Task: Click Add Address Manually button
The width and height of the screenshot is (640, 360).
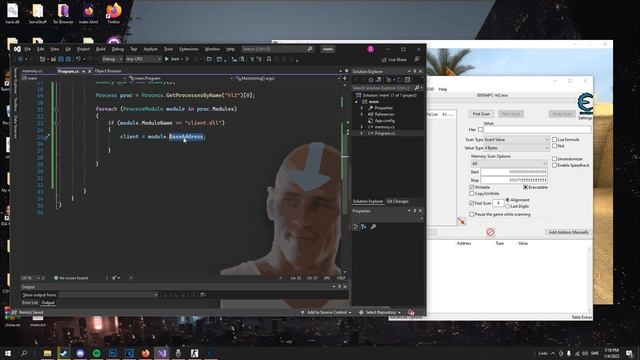Action: point(568,232)
